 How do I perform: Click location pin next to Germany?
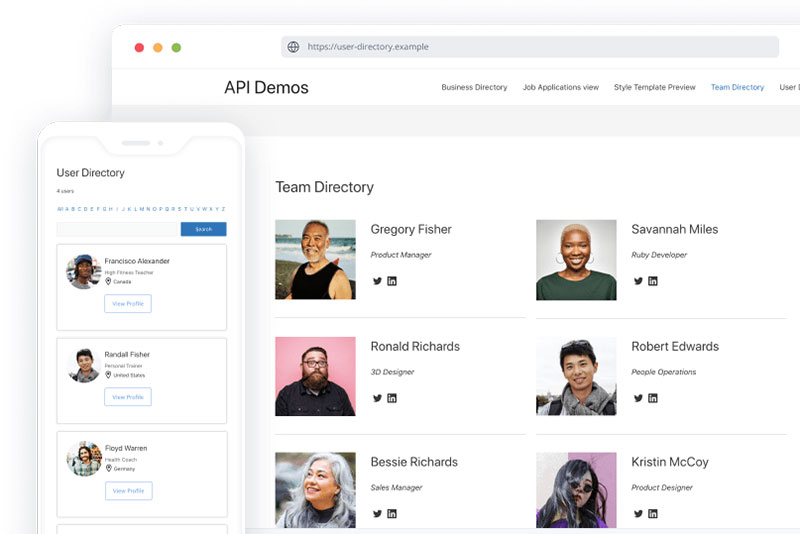108,468
